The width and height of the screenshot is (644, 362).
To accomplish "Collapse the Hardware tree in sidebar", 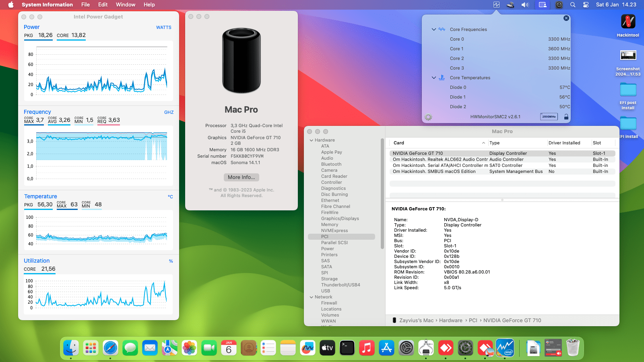I will 312,140.
